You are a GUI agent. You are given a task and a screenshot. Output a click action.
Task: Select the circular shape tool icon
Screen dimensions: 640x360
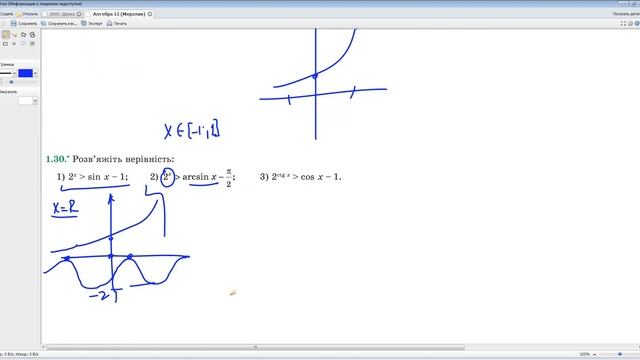coord(32,35)
